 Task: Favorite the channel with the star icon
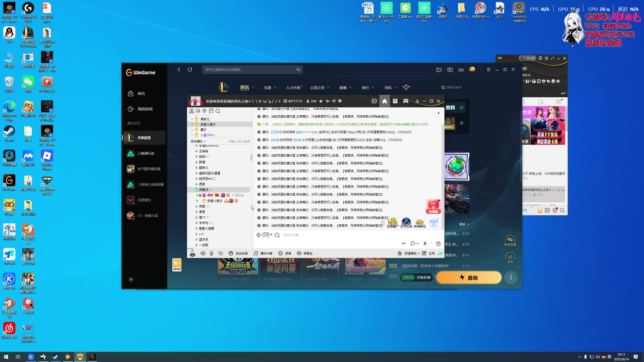coord(321,101)
